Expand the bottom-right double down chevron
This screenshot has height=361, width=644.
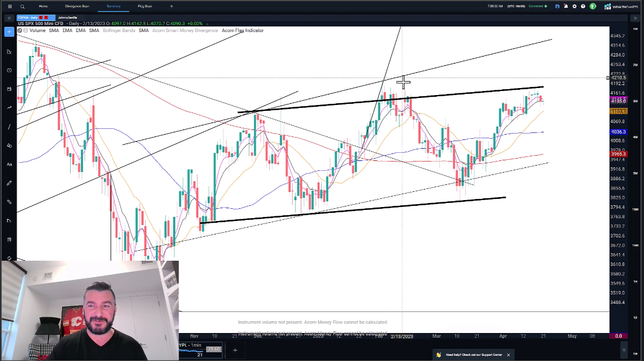(x=624, y=350)
